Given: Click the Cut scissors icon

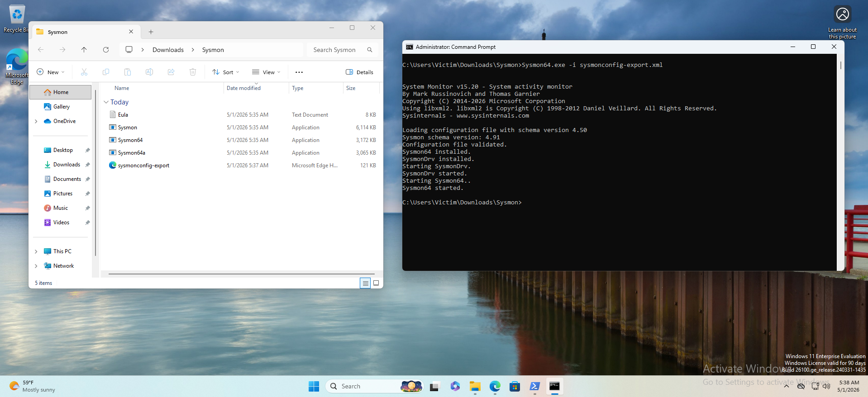Looking at the screenshot, I should pos(84,72).
